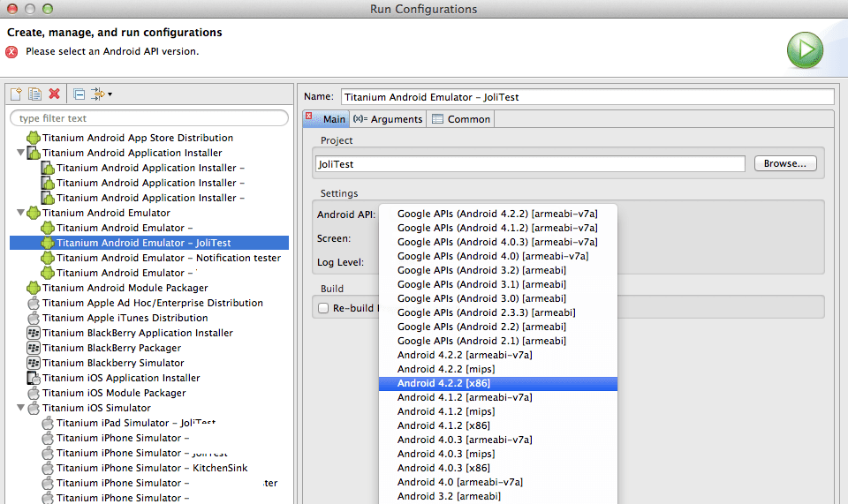Select Google APIs (Android 4.0.3) [armeabi-v7a]
The width and height of the screenshot is (848, 504).
498,242
